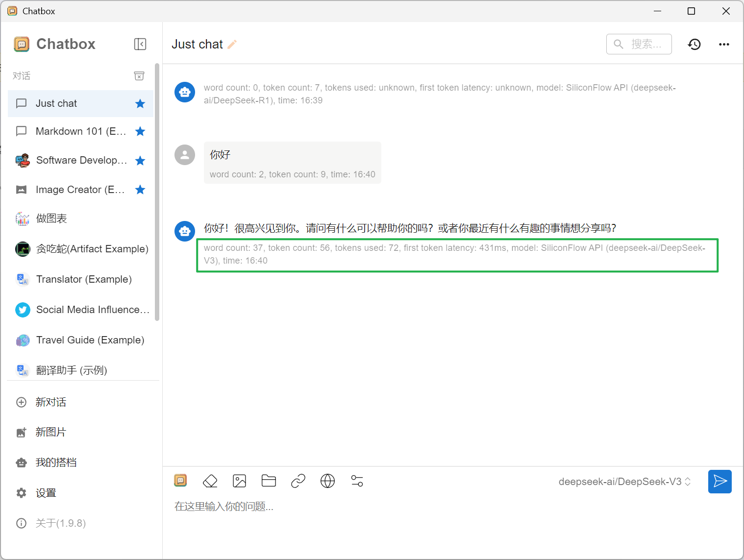Image resolution: width=744 pixels, height=560 pixels.
Task: Toggle star on Markdown 101 conversation
Action: 140,131
